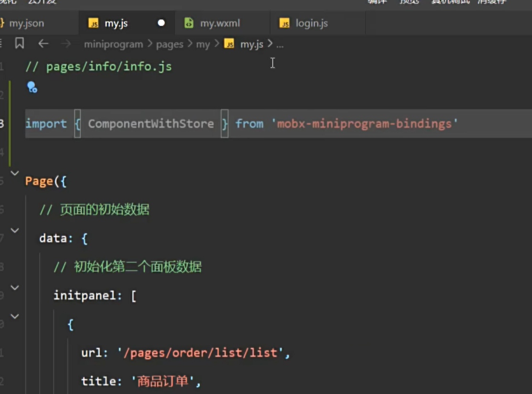532x394 pixels.
Task: Switch to the my.json tab
Action: [x=26, y=23]
